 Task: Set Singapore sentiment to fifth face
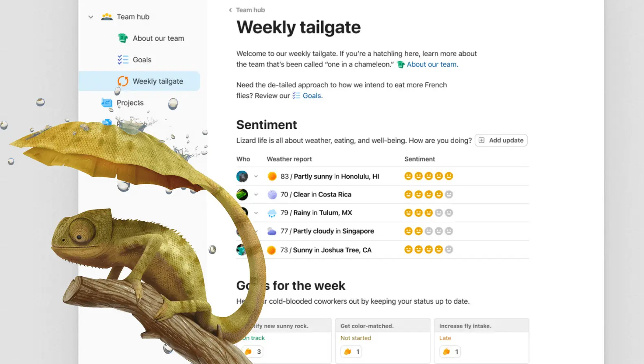(449, 231)
